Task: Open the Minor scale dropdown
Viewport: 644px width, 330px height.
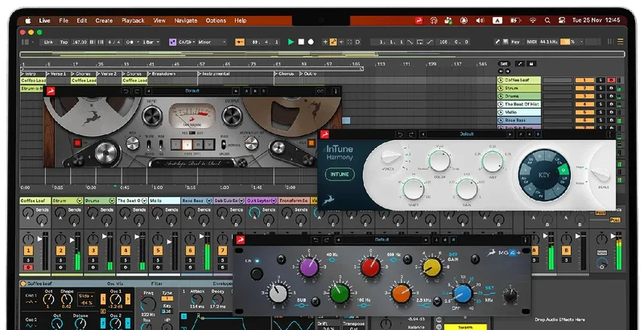Action: point(212,42)
